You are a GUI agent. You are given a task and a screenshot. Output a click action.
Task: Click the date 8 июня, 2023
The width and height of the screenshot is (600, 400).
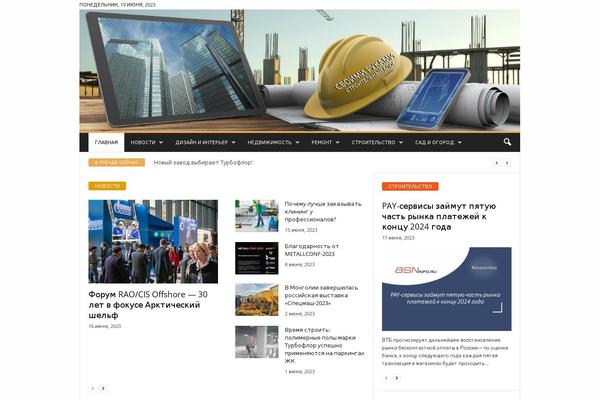tap(300, 264)
